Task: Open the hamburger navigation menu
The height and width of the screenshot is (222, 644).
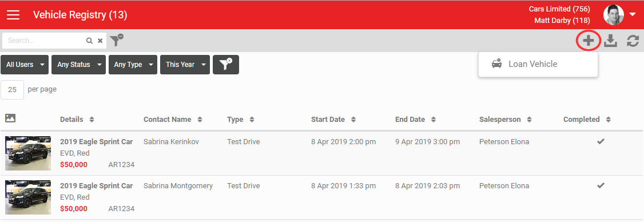Action: (13, 15)
